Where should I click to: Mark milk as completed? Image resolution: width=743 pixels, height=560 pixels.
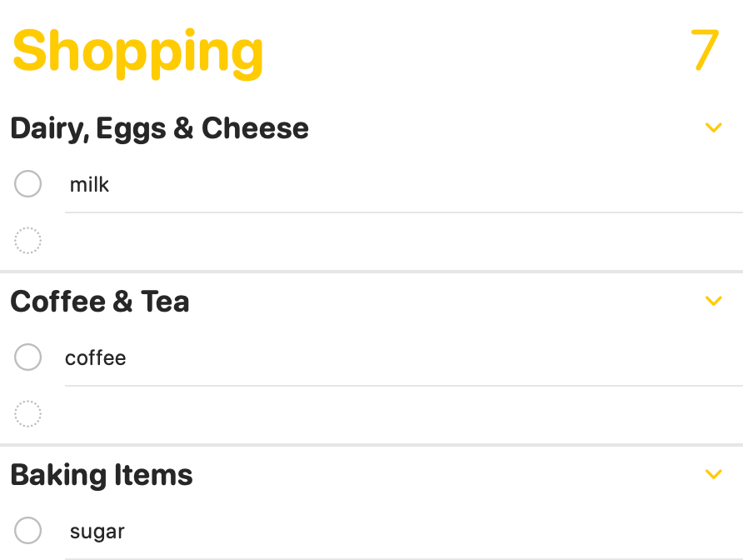28,183
